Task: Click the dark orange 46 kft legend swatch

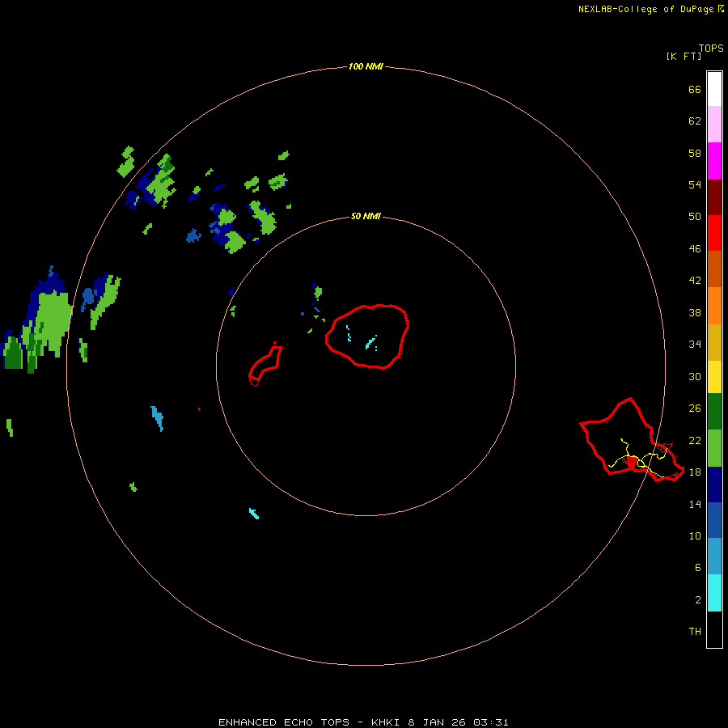Action: [x=714, y=269]
